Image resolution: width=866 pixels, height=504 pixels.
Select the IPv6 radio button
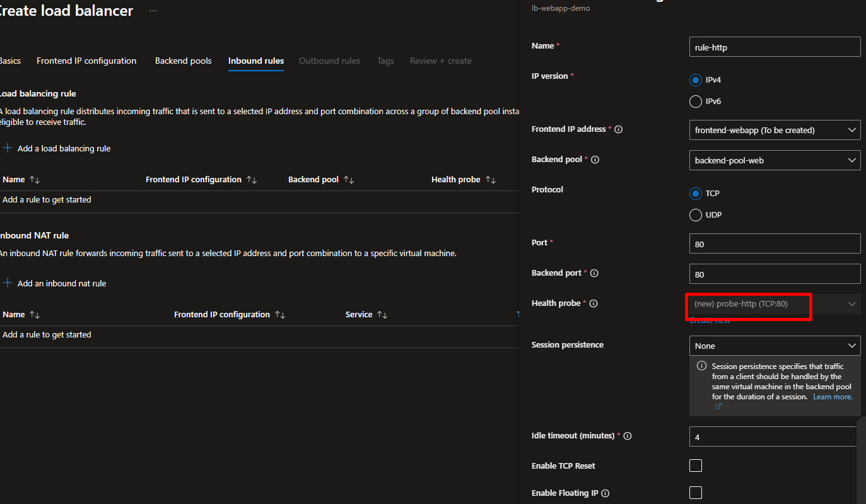(696, 102)
